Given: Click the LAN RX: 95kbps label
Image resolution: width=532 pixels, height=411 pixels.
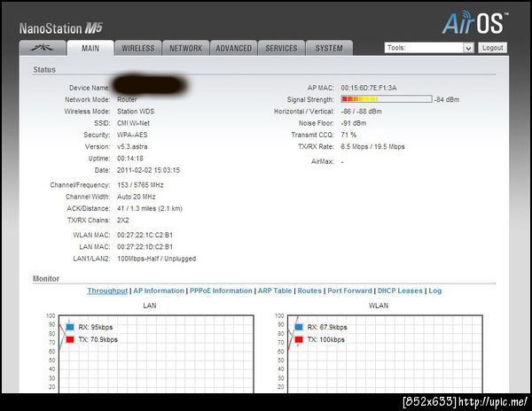Looking at the screenshot, I should 96,328.
